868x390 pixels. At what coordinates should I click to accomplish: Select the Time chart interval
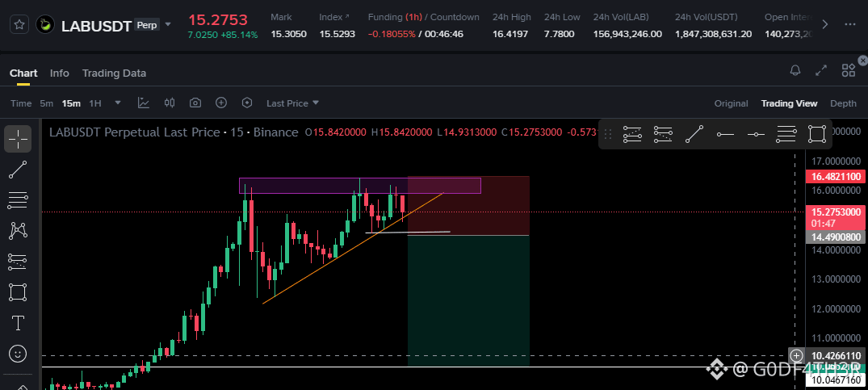tap(21, 103)
